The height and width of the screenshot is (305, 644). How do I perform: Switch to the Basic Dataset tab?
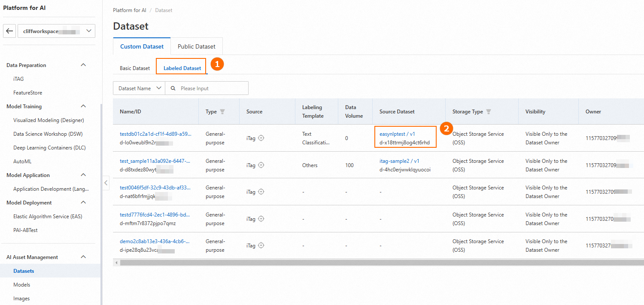[135, 68]
